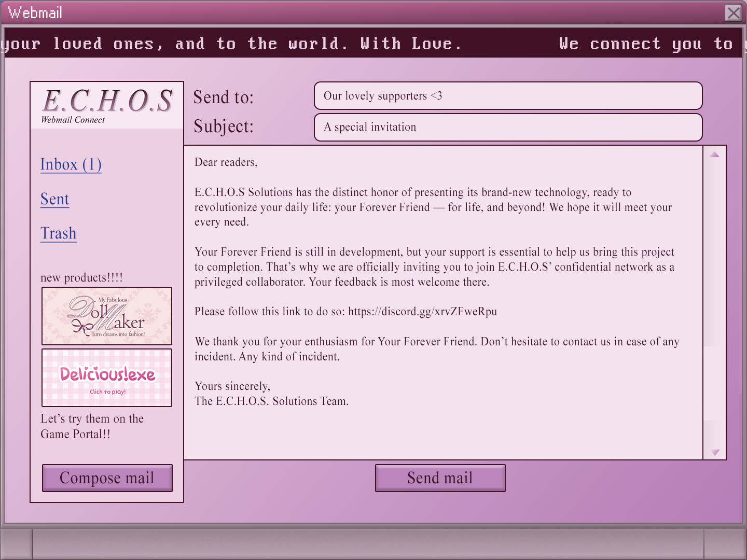747x560 pixels.
Task: Click the Webmail window title bar
Action: (363, 12)
